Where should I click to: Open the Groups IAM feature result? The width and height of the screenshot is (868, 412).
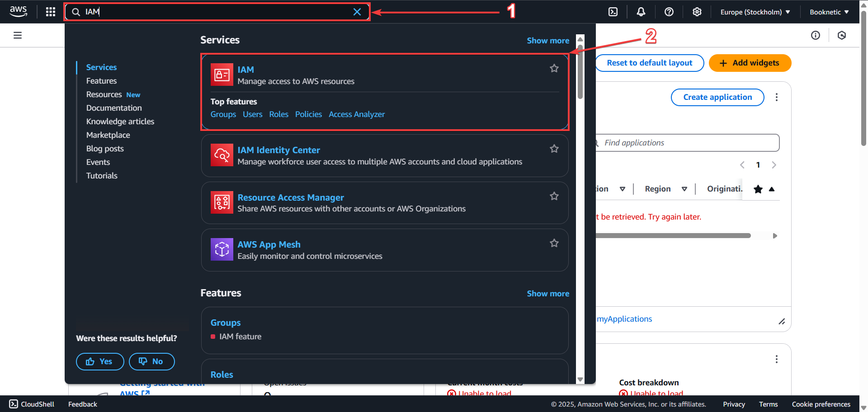click(226, 323)
